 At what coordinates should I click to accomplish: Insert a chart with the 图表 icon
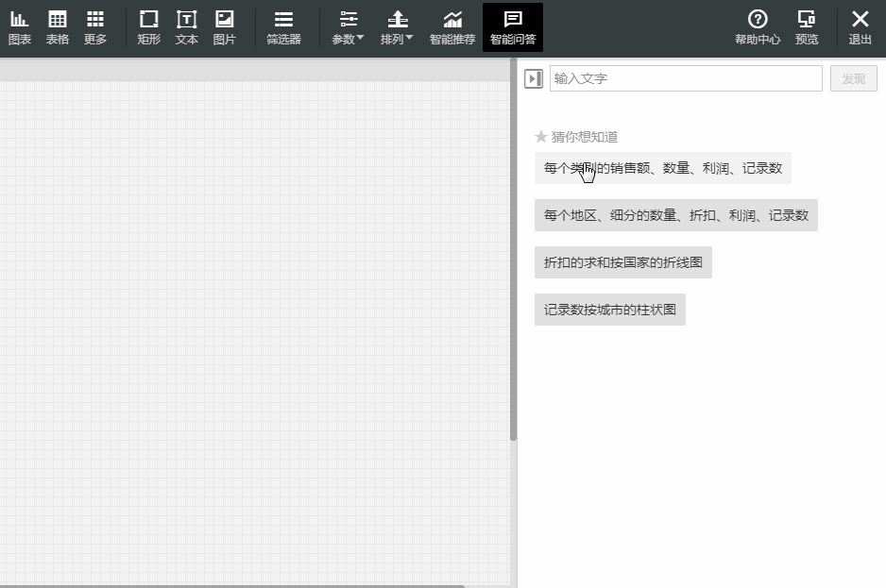pos(19,27)
